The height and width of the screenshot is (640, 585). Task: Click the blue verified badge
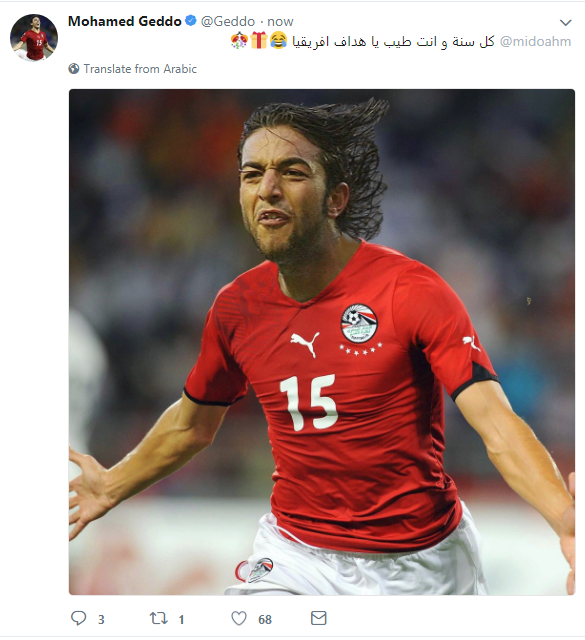pos(191,20)
